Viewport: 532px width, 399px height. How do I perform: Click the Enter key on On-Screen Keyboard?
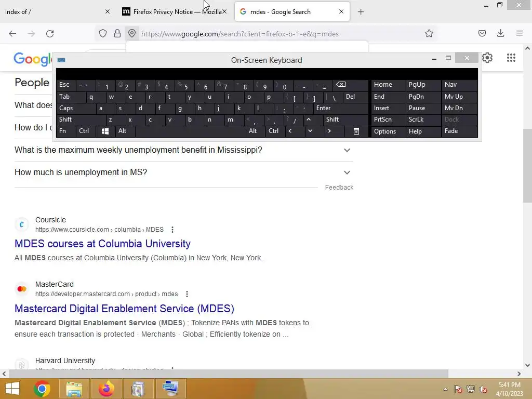341,108
